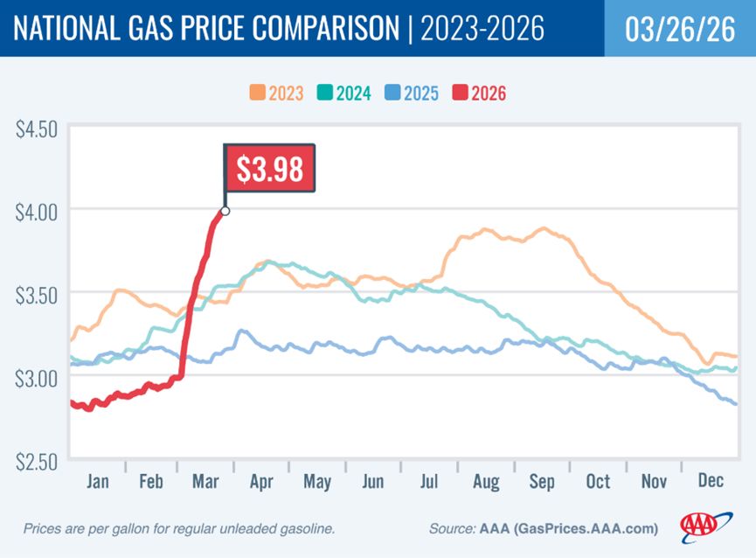Screen dimensions: 756x558
Task: Click the 2026 line endpoint marker
Action: pos(225,211)
